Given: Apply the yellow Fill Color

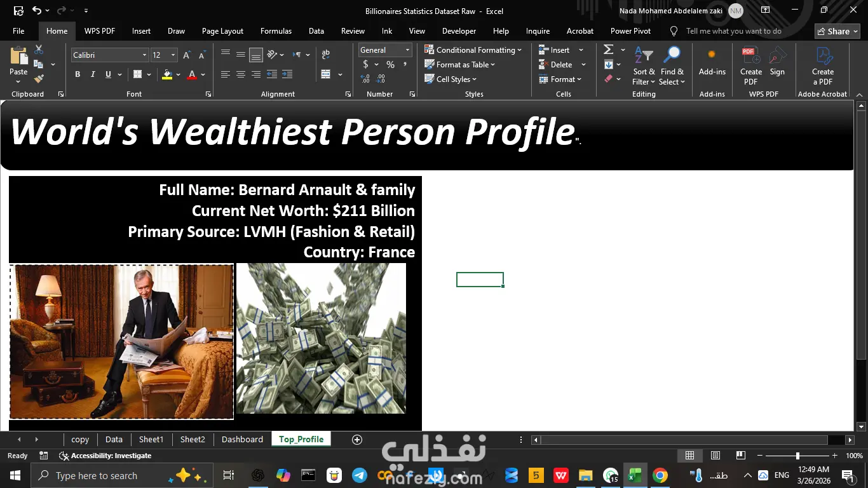Looking at the screenshot, I should (x=167, y=74).
